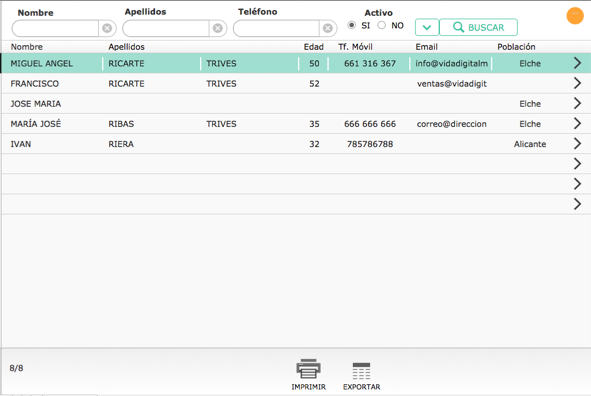
Task: Expand the green chevron dropdown next to Buscar
Action: (x=427, y=27)
